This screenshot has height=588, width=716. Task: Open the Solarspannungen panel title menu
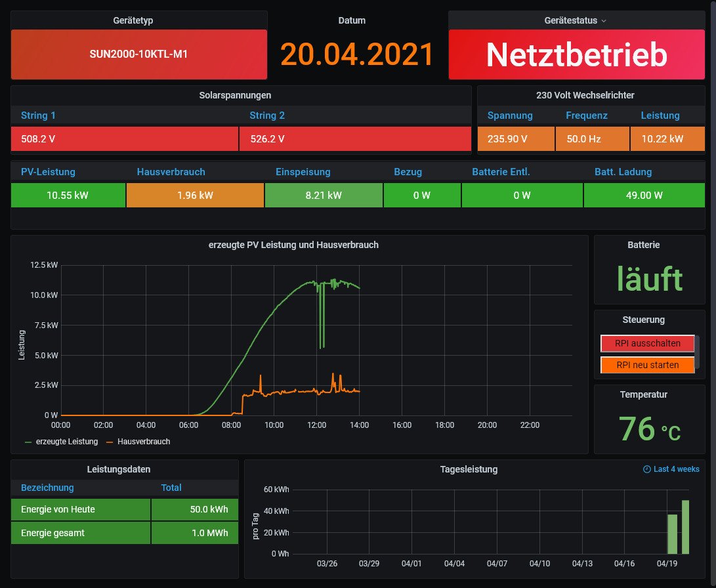(235, 95)
